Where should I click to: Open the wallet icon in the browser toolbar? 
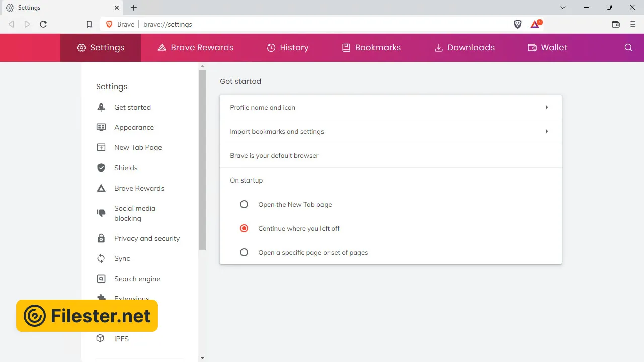pos(615,24)
